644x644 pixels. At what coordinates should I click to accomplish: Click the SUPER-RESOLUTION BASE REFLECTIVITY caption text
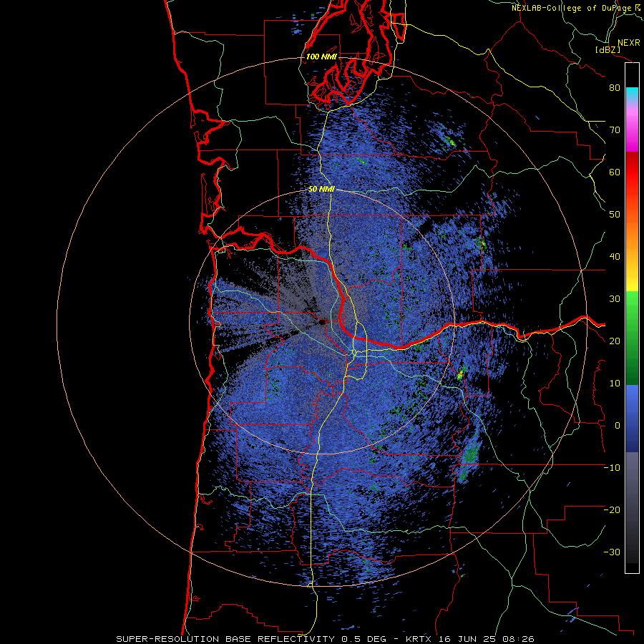click(225, 639)
